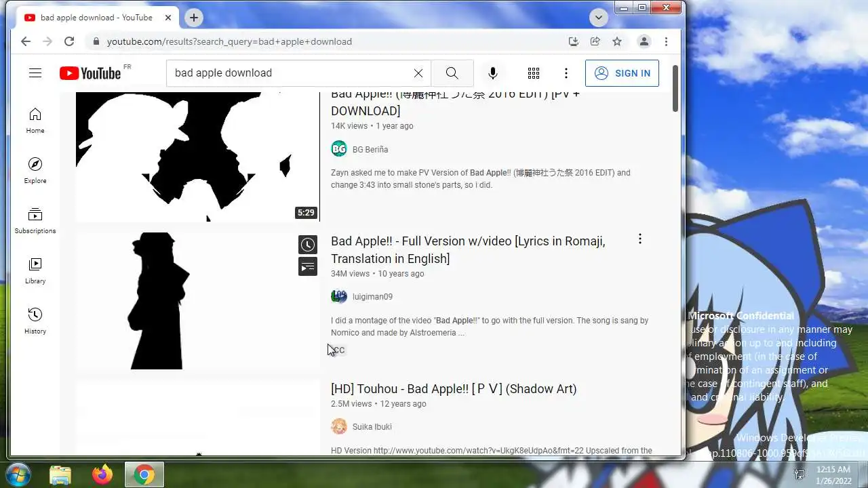Click the network tray icon
The image size is (868, 488).
[x=800, y=474]
